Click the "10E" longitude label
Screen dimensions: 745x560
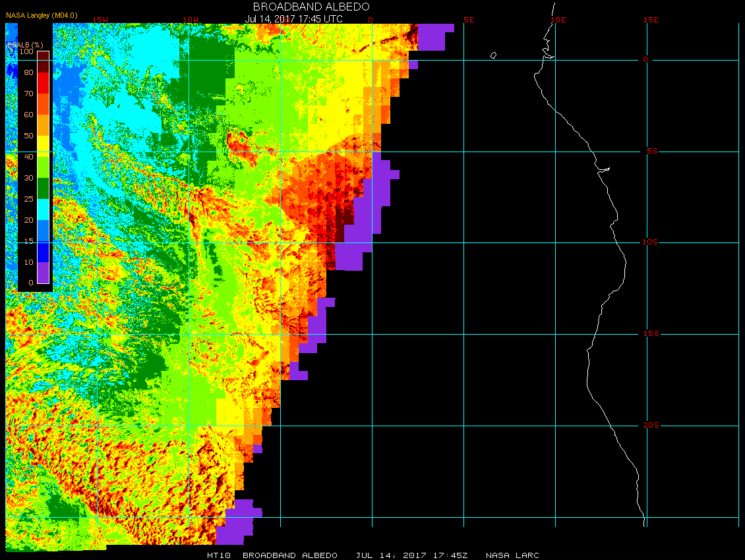coord(558,20)
